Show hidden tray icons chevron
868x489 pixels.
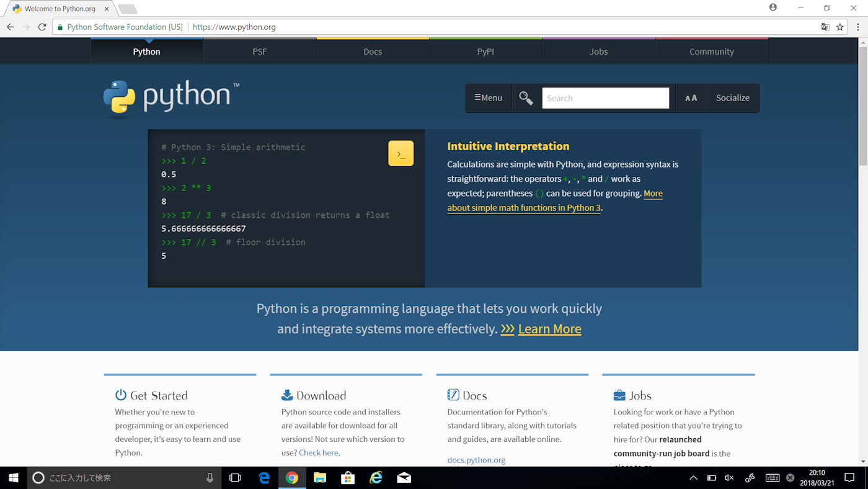[x=694, y=478]
